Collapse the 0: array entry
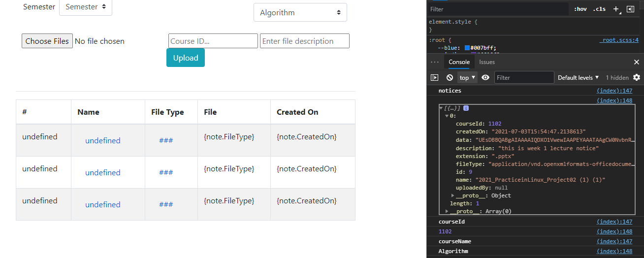Screen dimensions: 644x258 tap(447, 116)
